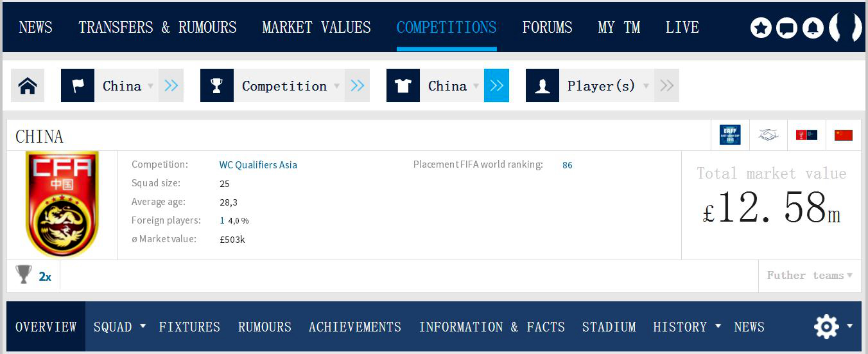
Task: Expand the Competition dropdown
Action: (336, 86)
